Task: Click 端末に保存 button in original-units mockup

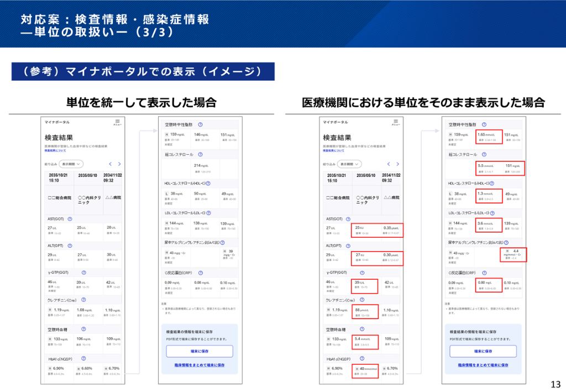Action: point(483,351)
